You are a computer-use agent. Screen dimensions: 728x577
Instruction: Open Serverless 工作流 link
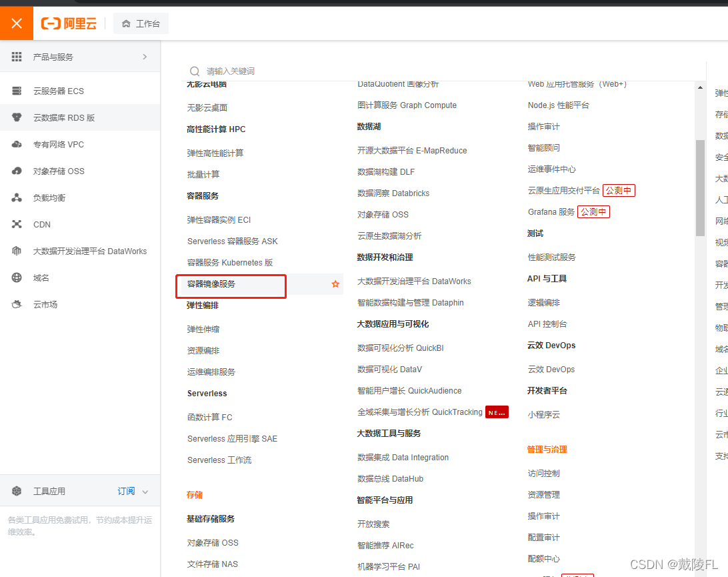tap(219, 460)
